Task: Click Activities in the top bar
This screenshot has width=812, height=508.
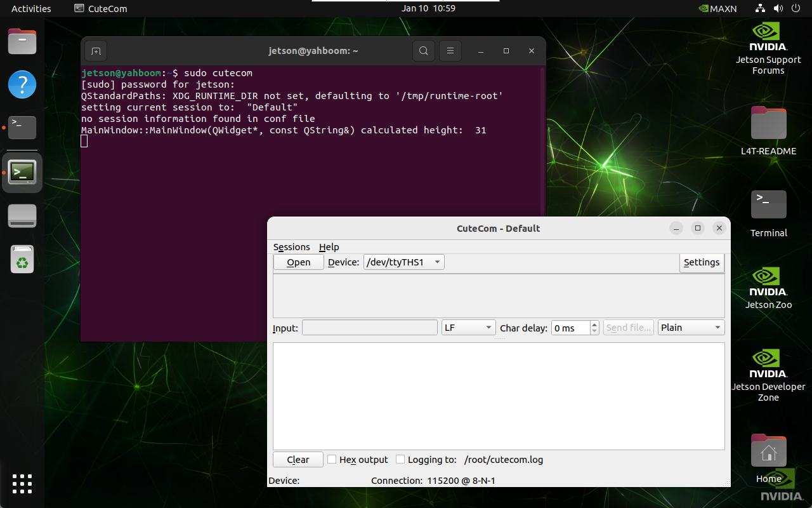Action: pos(31,9)
